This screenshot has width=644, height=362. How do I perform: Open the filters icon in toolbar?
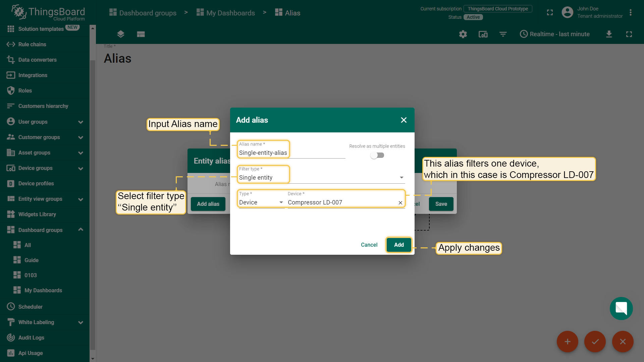pos(503,34)
